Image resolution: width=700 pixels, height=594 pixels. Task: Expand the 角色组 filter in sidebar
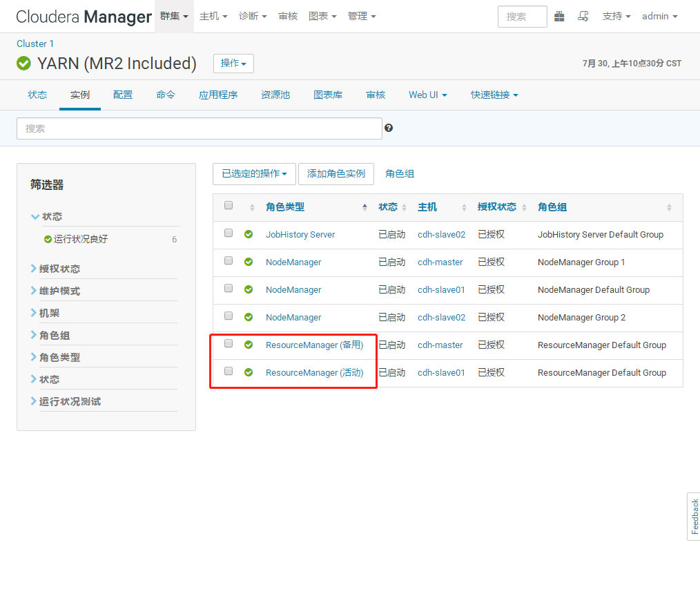point(50,336)
